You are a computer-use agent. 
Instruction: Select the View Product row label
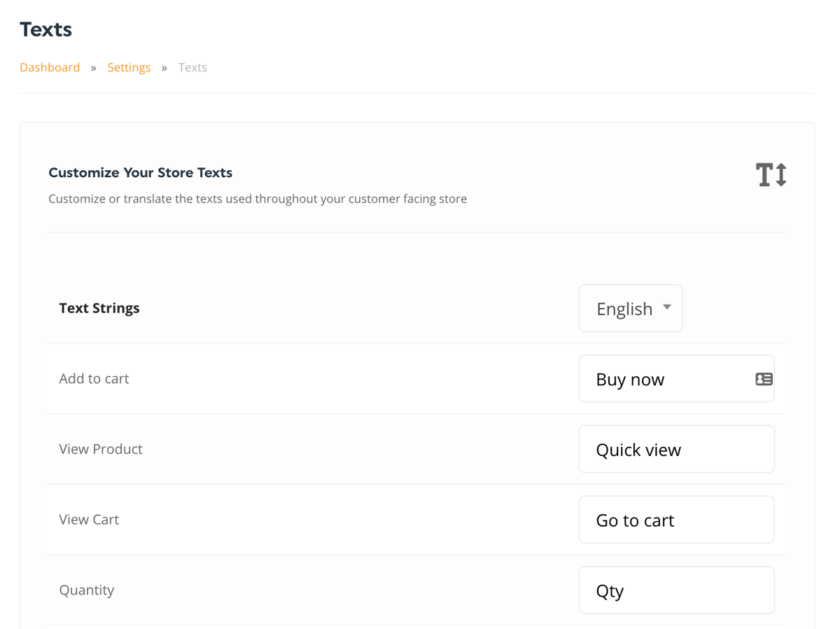(101, 449)
